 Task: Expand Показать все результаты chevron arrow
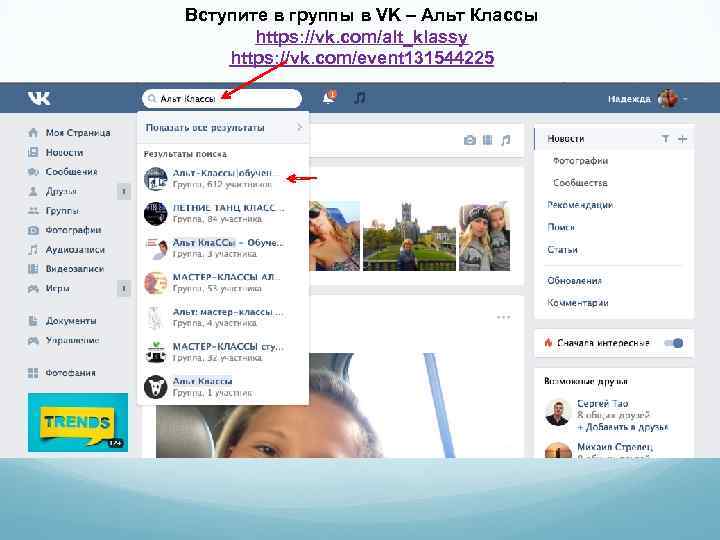click(x=299, y=127)
